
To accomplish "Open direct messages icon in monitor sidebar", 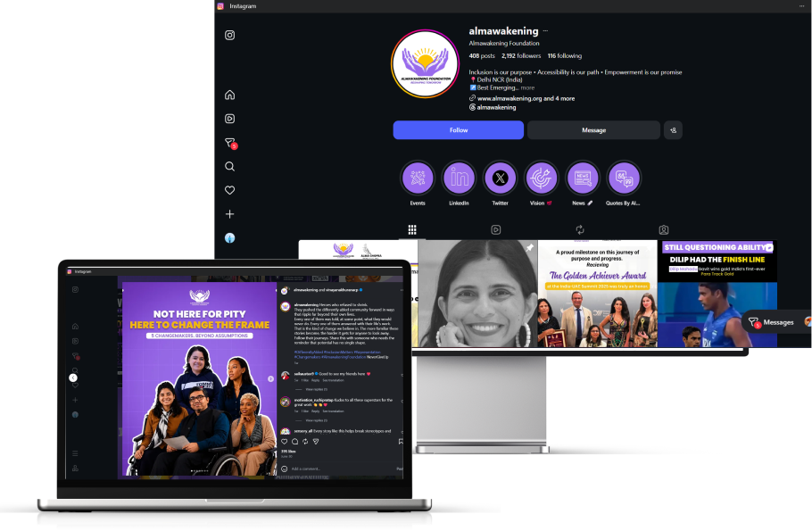I will 230,143.
